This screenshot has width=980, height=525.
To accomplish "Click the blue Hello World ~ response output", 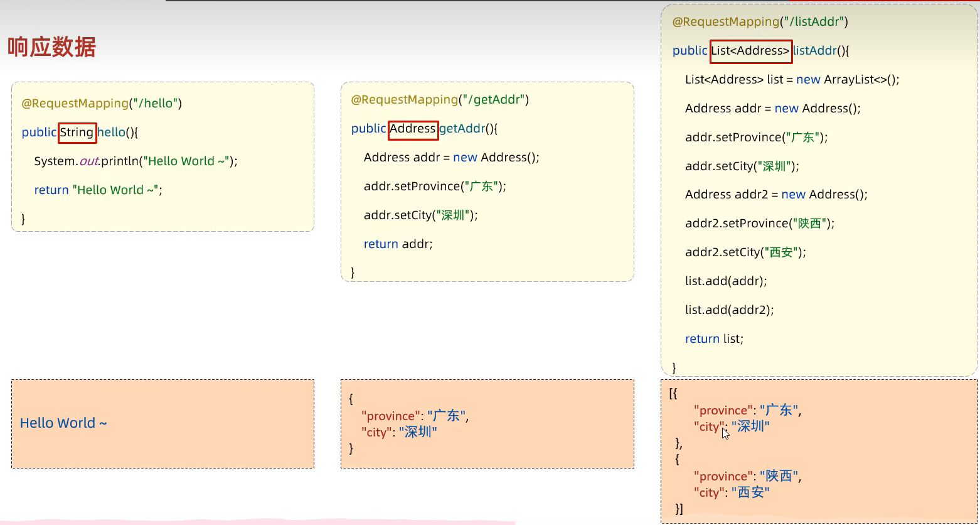I will [63, 423].
